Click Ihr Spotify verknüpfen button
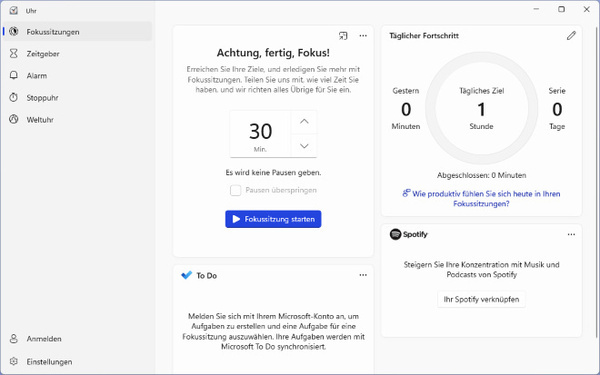The height and width of the screenshot is (375, 600). pyautogui.click(x=481, y=299)
